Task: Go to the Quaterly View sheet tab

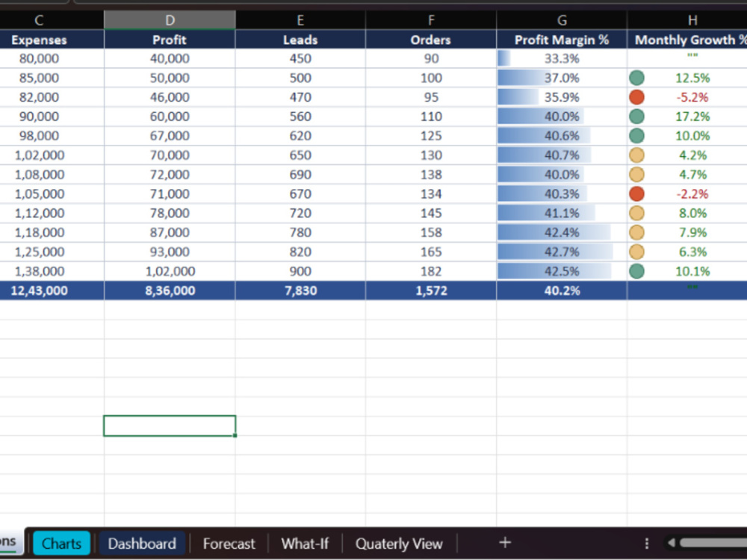Action: click(399, 544)
